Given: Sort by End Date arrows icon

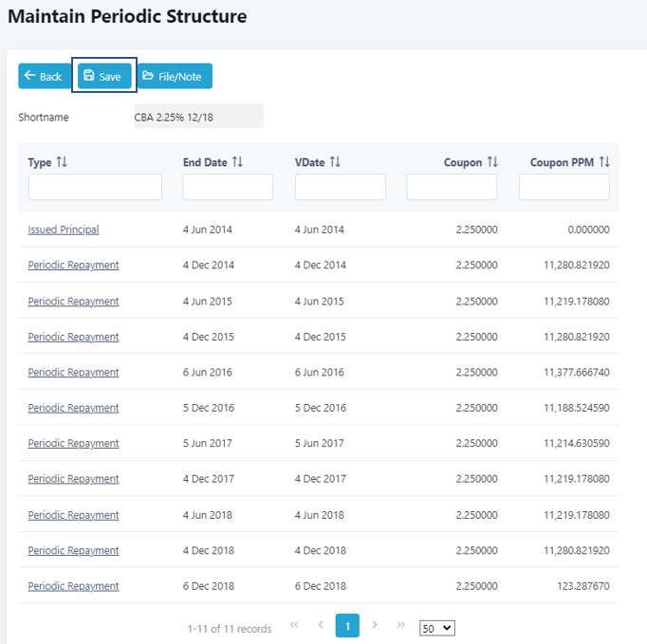Looking at the screenshot, I should [237, 162].
